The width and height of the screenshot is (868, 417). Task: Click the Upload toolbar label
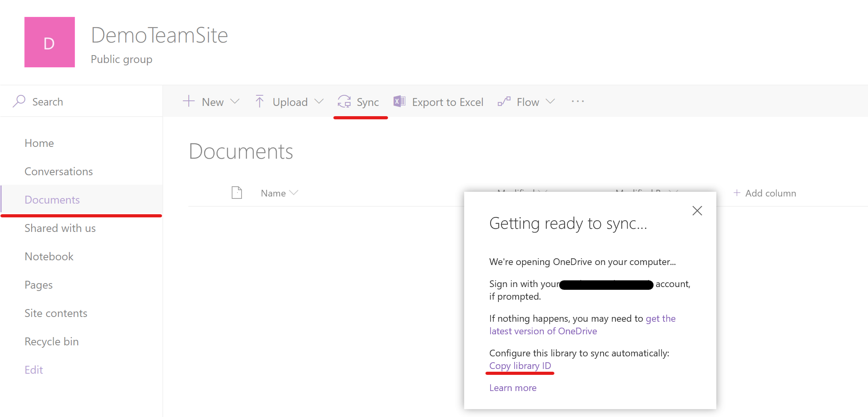[290, 102]
